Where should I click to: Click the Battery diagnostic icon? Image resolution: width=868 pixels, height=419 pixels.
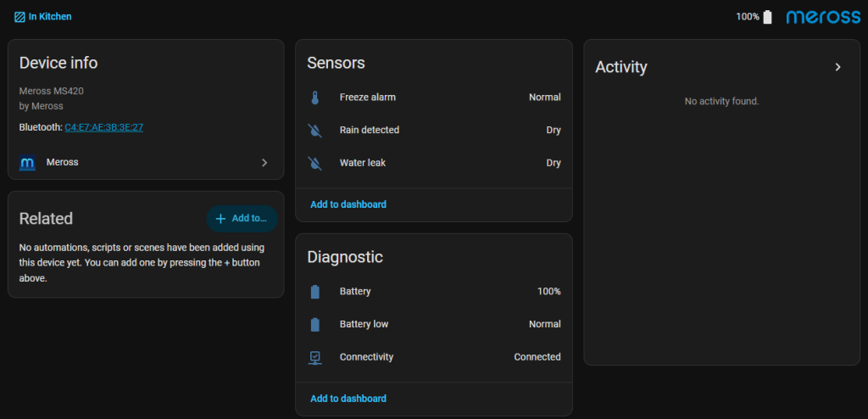coord(315,292)
